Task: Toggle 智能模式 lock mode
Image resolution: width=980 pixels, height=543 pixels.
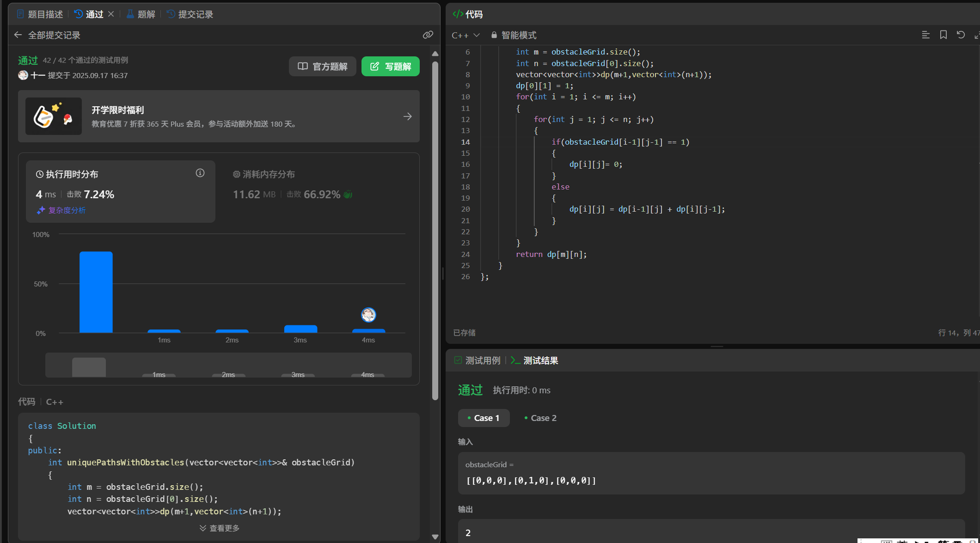Action: pyautogui.click(x=514, y=35)
